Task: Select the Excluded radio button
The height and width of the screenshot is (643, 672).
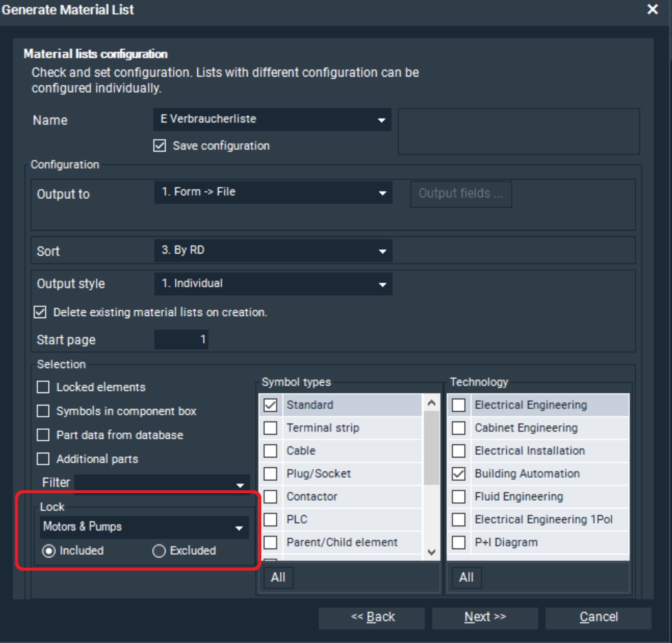Action: pos(159,551)
